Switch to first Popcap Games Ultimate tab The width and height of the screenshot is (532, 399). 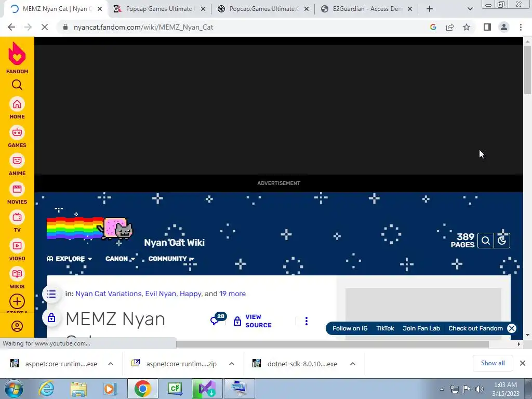tap(159, 9)
